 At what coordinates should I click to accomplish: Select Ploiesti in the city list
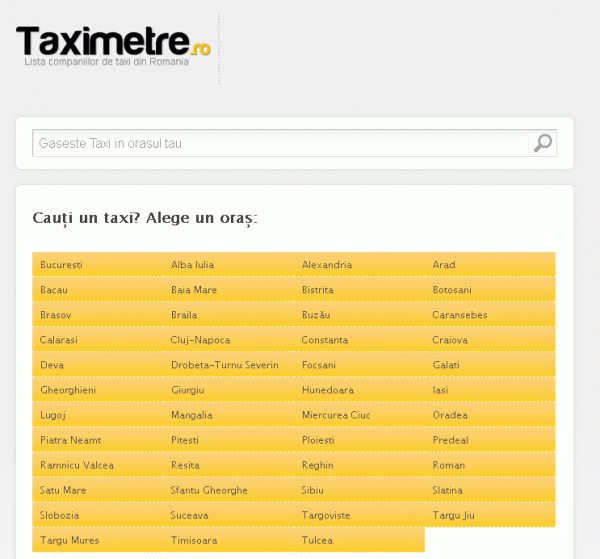point(319,440)
